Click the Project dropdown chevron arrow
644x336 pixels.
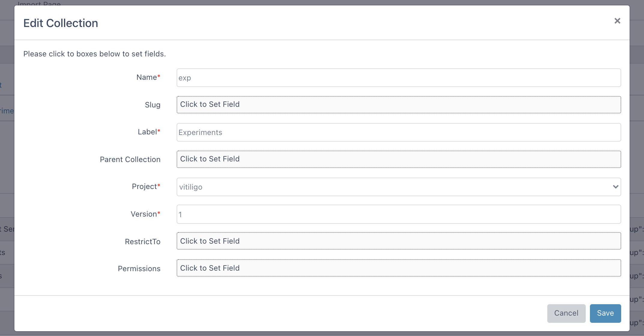point(615,187)
